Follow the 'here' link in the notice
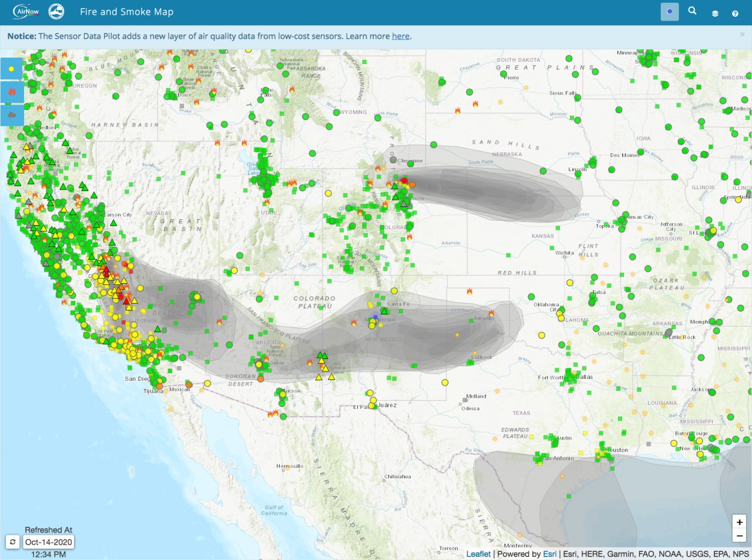 click(x=401, y=36)
